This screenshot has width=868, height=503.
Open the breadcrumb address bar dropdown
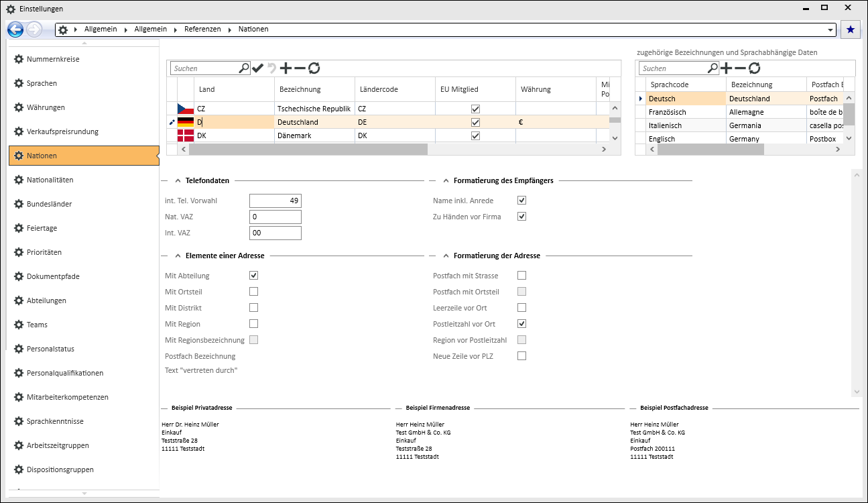[831, 30]
